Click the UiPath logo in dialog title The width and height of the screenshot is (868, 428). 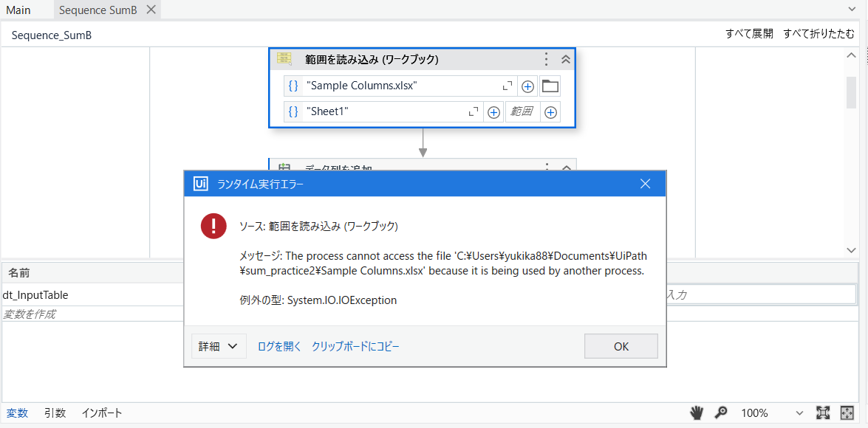(x=200, y=184)
